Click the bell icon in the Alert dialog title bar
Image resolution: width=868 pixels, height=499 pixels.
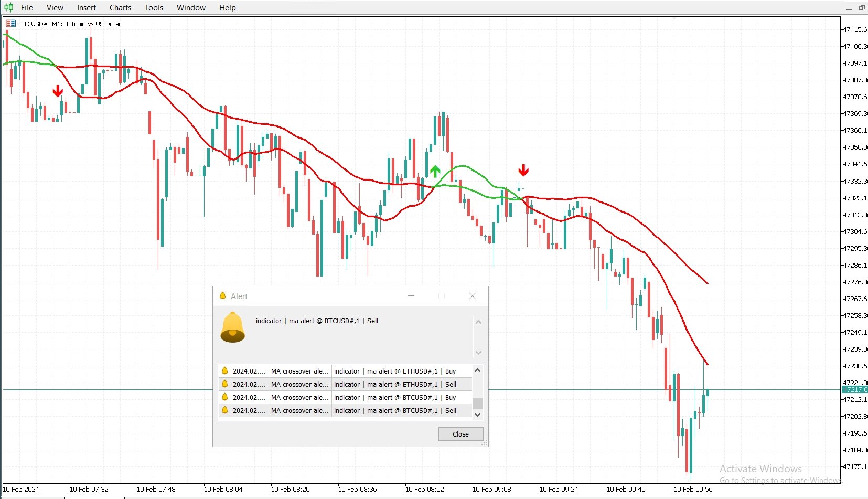pyautogui.click(x=222, y=295)
